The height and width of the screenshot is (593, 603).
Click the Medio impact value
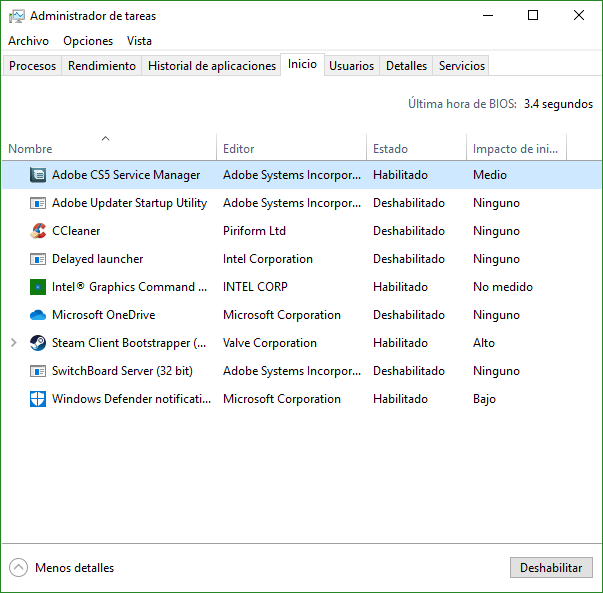[x=490, y=175]
